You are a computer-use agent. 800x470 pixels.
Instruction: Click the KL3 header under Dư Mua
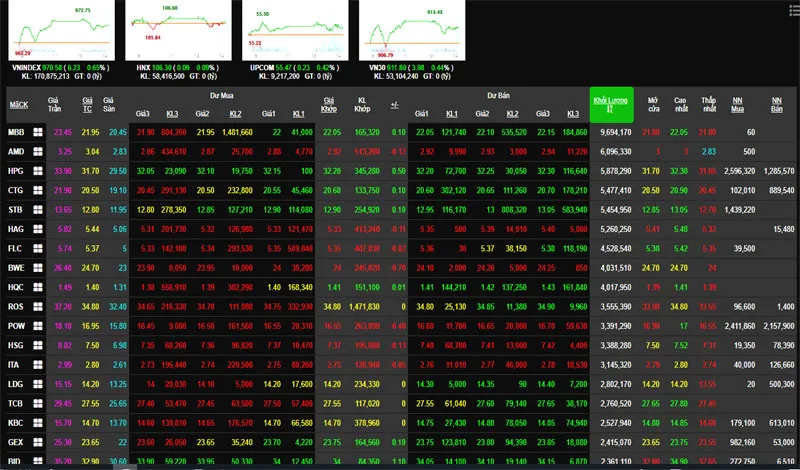(x=172, y=114)
